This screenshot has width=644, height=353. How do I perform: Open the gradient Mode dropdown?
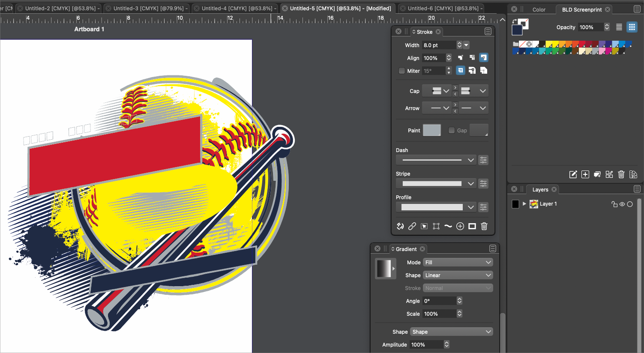coord(458,263)
